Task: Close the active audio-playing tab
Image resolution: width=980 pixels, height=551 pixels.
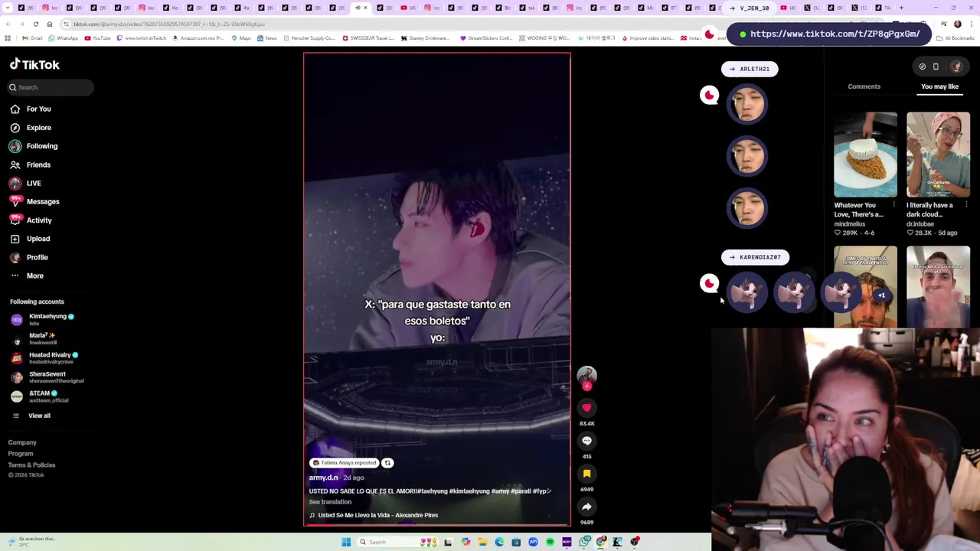Action: [365, 8]
